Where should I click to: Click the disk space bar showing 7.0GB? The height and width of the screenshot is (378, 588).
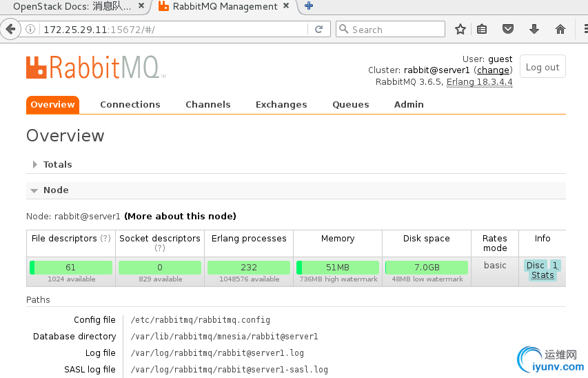[427, 267]
